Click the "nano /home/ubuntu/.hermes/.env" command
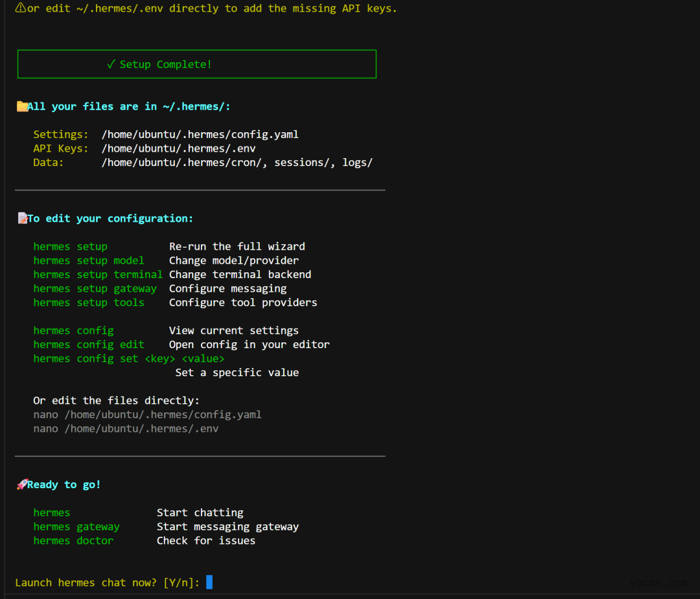 tap(126, 429)
